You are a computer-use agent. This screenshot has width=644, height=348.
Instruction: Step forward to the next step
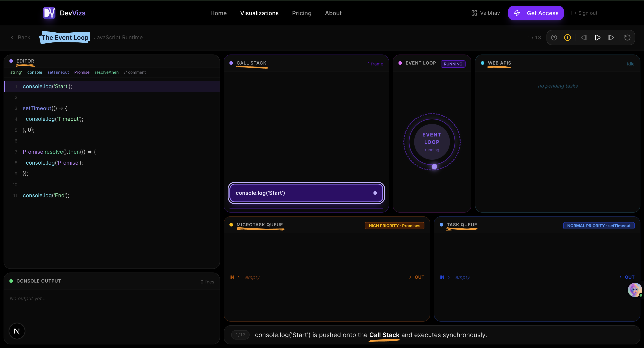coord(611,38)
